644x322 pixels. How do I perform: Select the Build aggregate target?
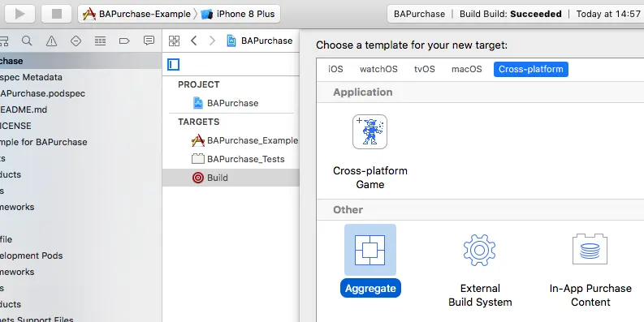(231, 178)
